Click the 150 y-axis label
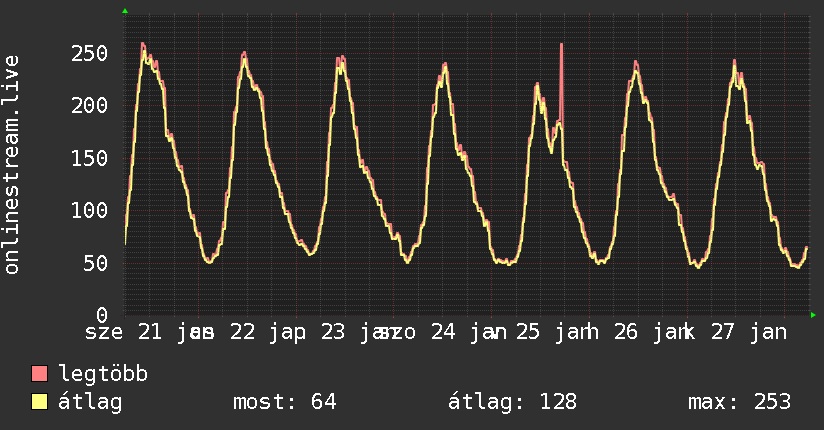Viewport: 824px width, 430px height. [x=89, y=158]
